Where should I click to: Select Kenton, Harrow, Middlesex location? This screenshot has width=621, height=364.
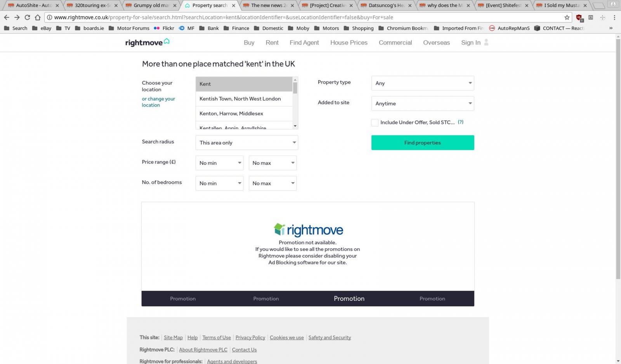[244, 114]
